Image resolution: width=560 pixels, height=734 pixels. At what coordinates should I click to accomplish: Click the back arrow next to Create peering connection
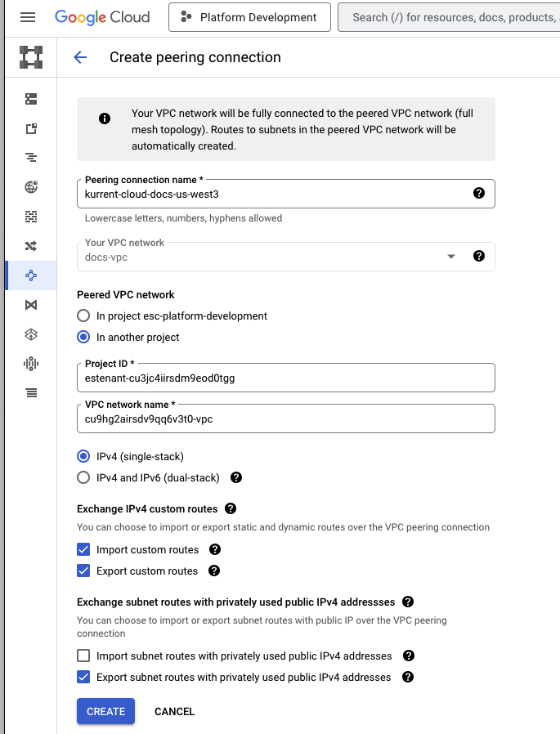[x=79, y=57]
